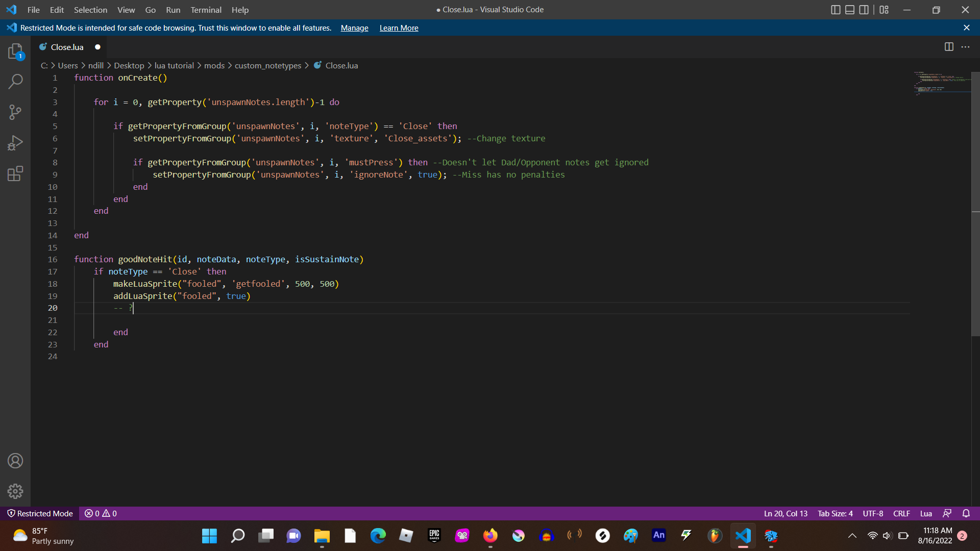Open the Extensions view
980x551 pixels.
[x=15, y=173]
